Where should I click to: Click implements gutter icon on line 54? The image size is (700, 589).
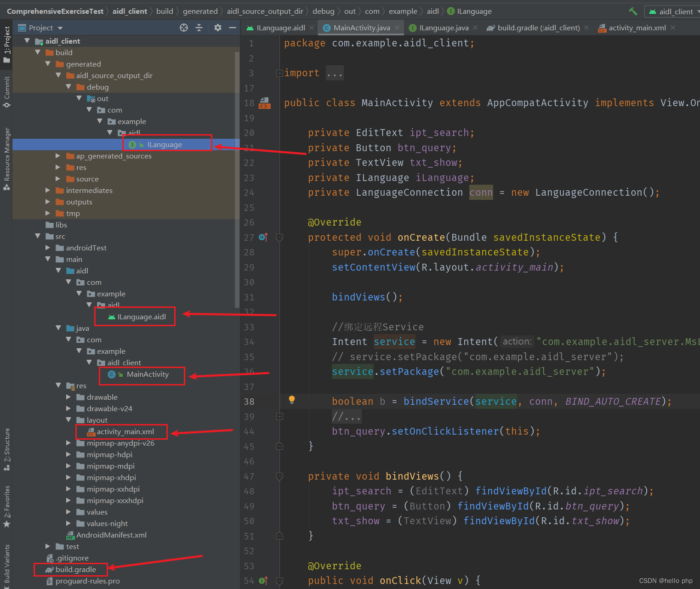click(263, 581)
